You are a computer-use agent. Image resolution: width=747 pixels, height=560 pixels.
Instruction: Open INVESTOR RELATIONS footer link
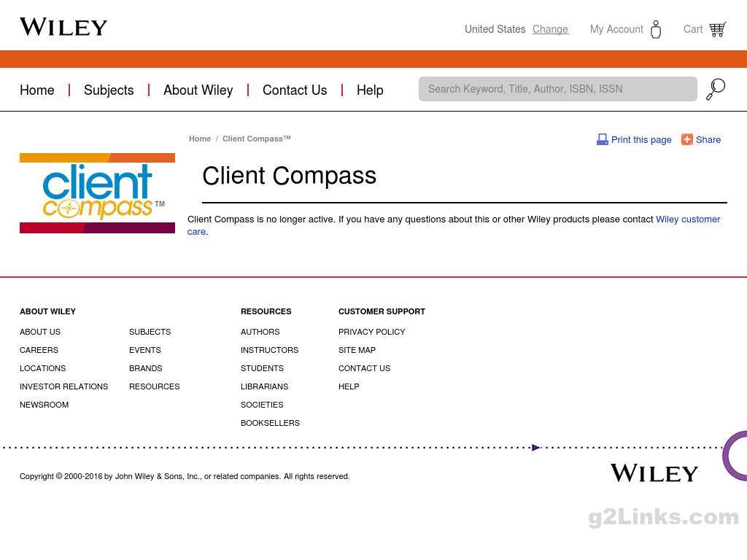64,386
